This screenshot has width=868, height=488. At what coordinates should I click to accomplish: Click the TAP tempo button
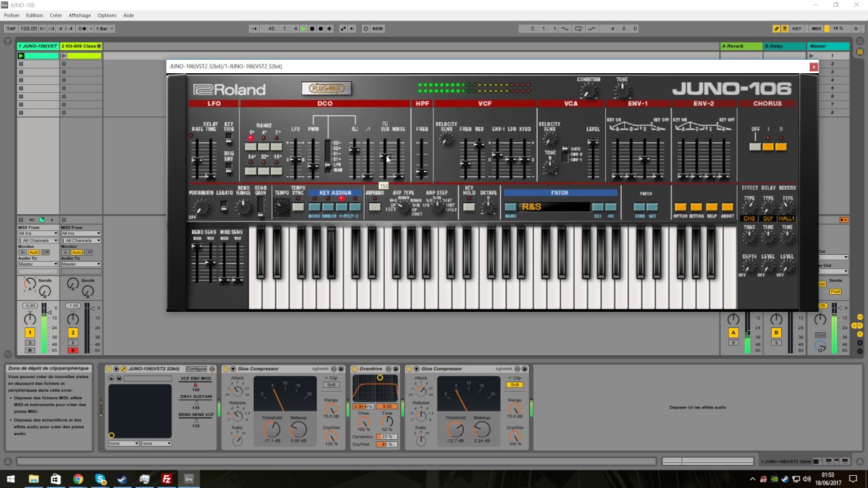point(11,28)
